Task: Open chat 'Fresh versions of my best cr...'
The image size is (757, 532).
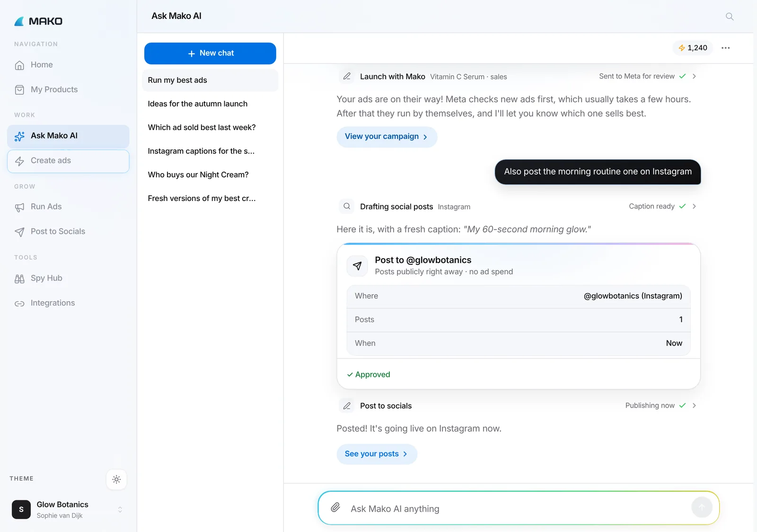Action: tap(210, 199)
